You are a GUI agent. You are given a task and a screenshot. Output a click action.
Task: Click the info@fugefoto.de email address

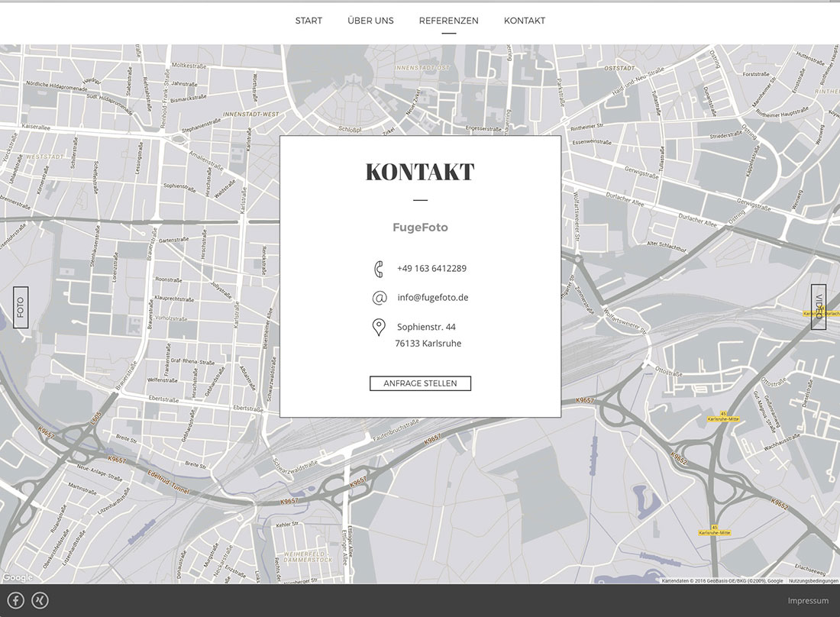(x=432, y=298)
